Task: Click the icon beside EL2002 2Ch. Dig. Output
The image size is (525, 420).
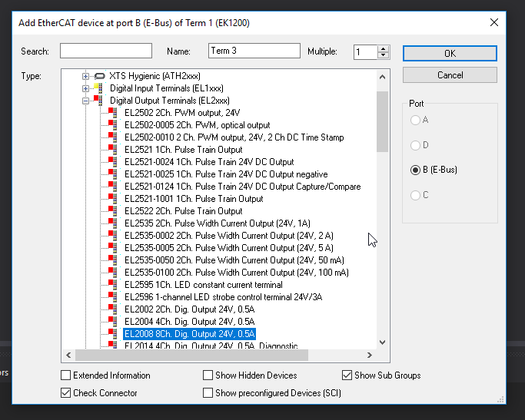Action: coord(113,309)
